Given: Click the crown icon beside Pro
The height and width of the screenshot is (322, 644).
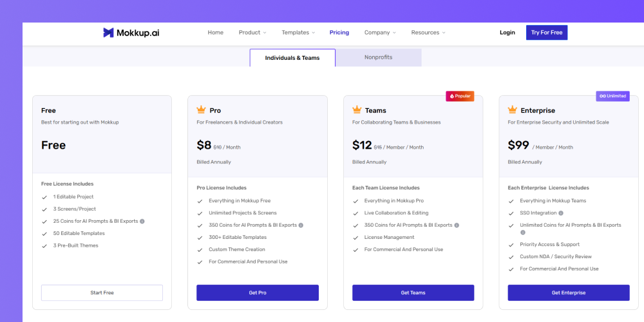Looking at the screenshot, I should (x=201, y=109).
